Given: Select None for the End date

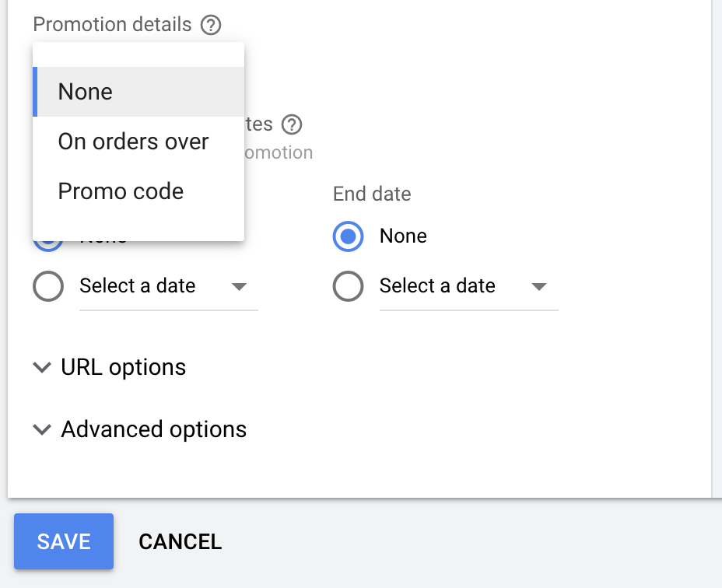Looking at the screenshot, I should pos(348,236).
